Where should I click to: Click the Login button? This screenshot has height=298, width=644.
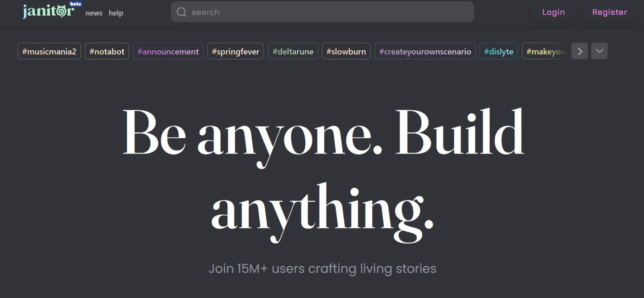(553, 12)
